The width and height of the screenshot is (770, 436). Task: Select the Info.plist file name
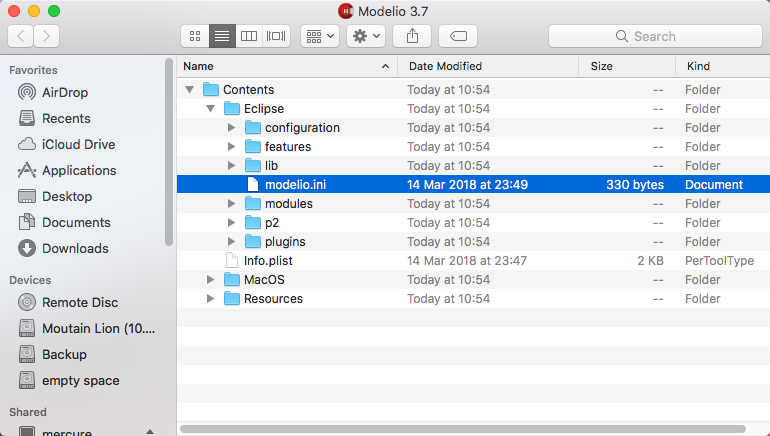pyautogui.click(x=268, y=261)
